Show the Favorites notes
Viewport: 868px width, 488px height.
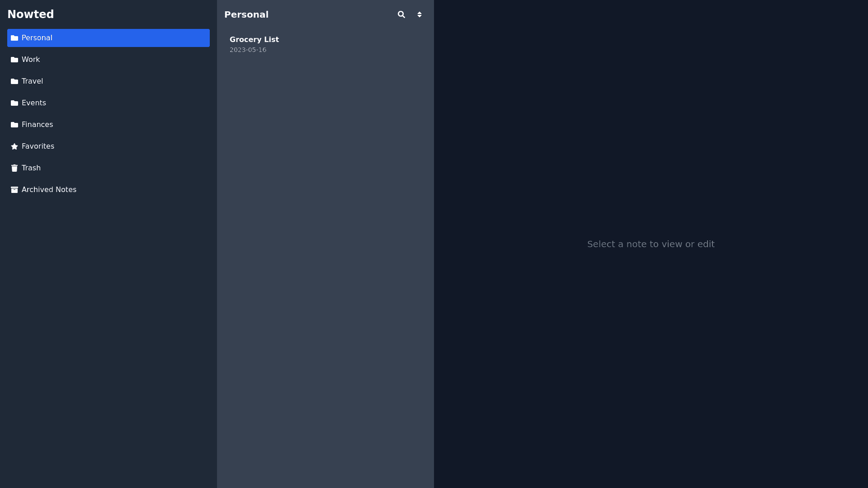click(x=38, y=146)
